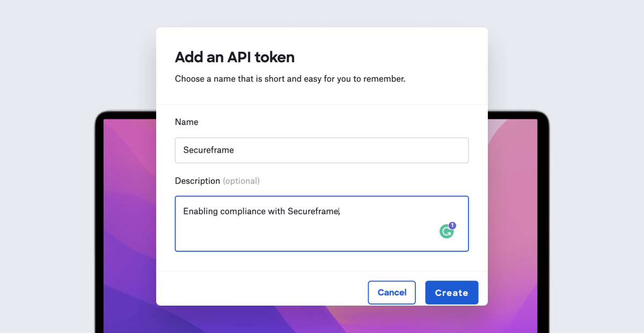Click Cancel to dismiss the dialog

coord(392,292)
